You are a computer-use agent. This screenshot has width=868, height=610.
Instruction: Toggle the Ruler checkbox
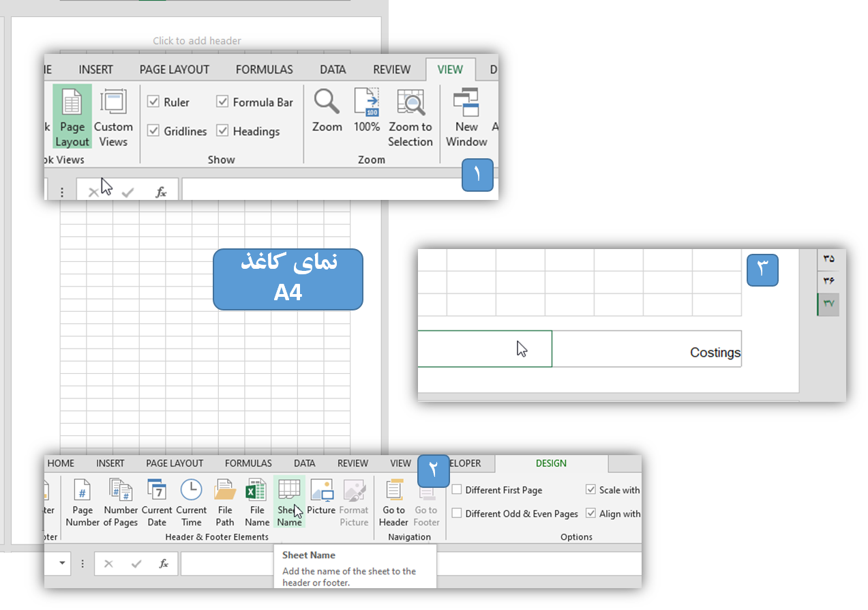[153, 102]
